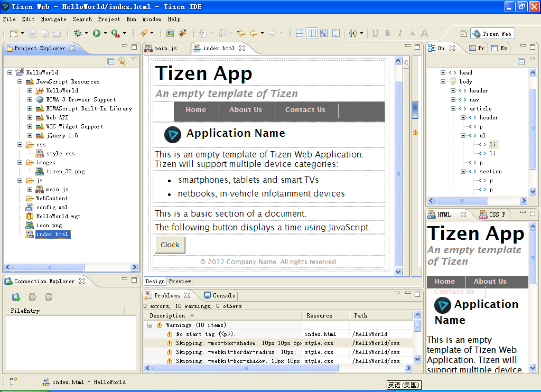The width and height of the screenshot is (541, 392).
Task: Click Collapse All in Outline view
Action: [521, 62]
